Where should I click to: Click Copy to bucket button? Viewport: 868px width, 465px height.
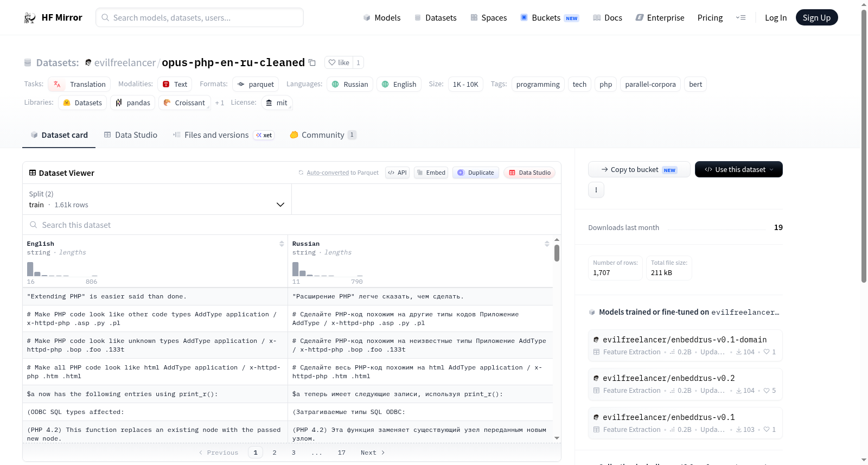(639, 169)
